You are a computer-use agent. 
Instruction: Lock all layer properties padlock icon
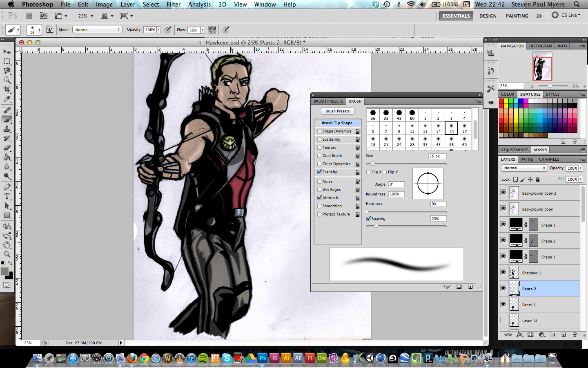[537, 180]
